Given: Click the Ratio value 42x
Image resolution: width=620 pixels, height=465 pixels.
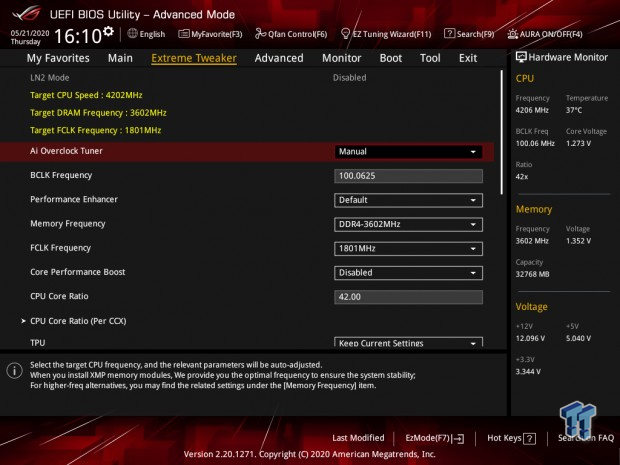Looking at the screenshot, I should point(522,177).
